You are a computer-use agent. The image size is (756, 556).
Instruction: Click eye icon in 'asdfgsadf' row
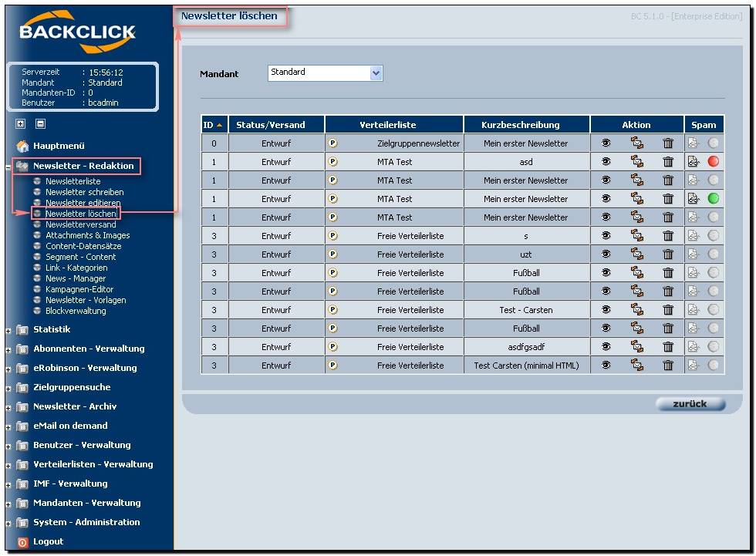tap(606, 346)
